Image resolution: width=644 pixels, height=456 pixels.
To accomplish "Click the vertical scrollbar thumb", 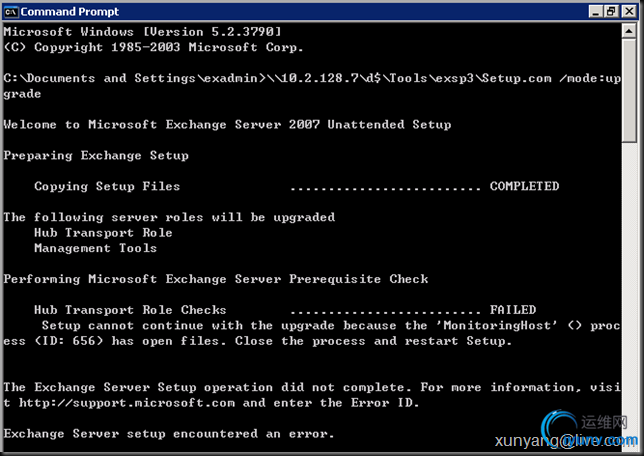I will tap(629, 91).
